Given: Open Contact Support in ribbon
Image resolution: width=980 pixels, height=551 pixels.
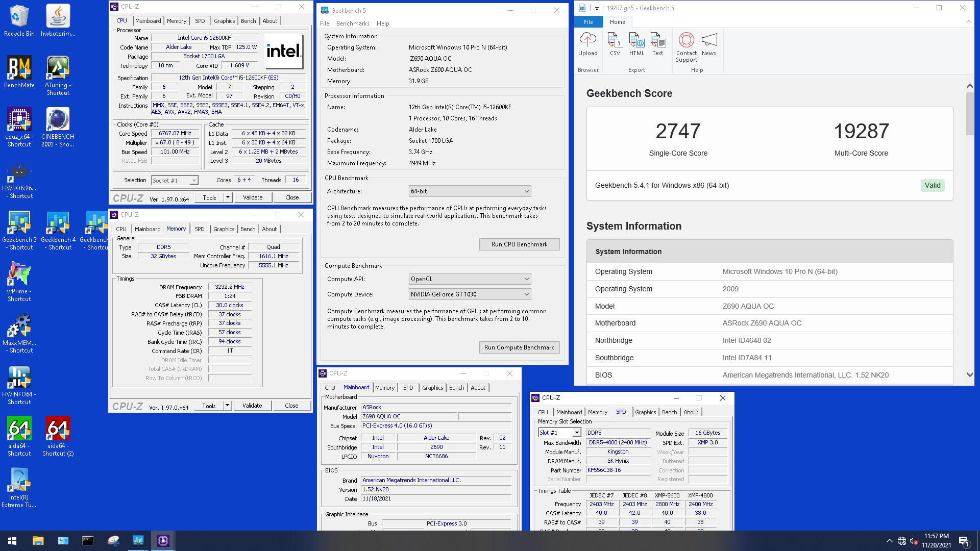Looking at the screenshot, I should point(687,47).
